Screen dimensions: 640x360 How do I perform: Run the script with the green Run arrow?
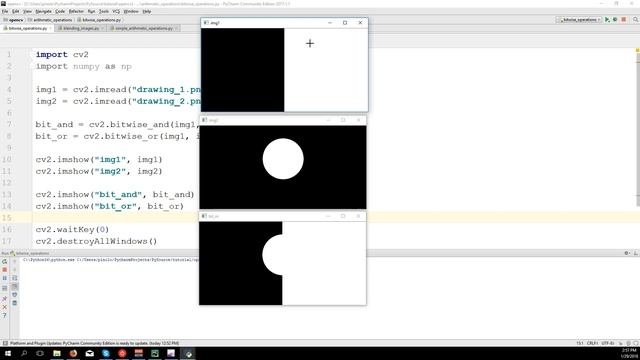tap(607, 20)
